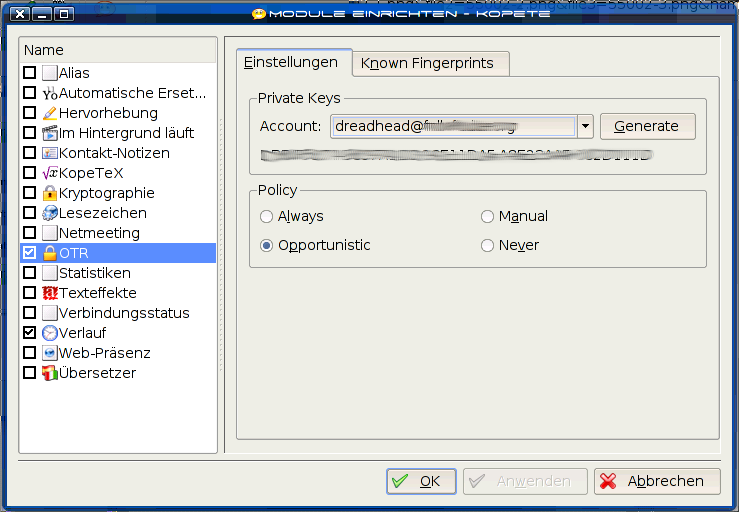Click the Kryptographie padlock icon
Image resolution: width=739 pixels, height=512 pixels.
49,193
